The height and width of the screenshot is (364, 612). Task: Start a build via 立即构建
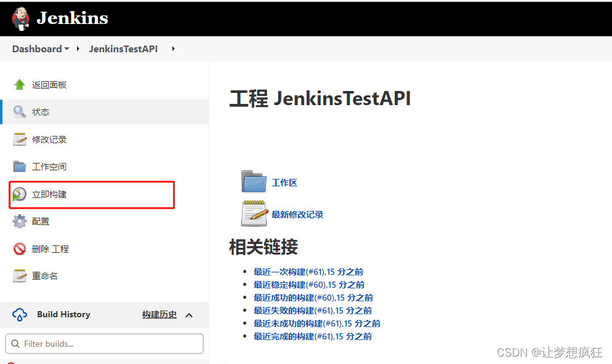(x=49, y=194)
